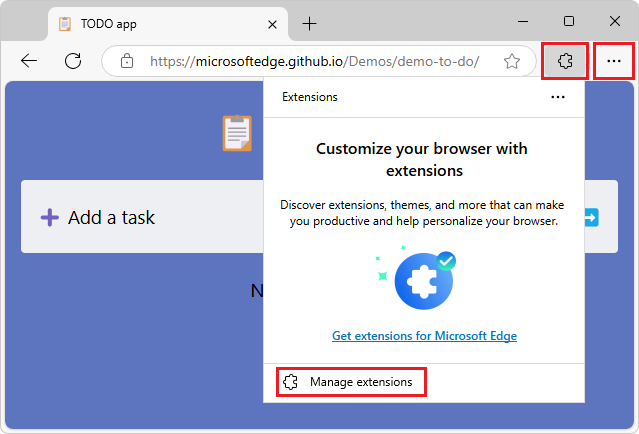
Task: Toggle Extensions puzzle icon in toolbar
Action: [x=565, y=61]
